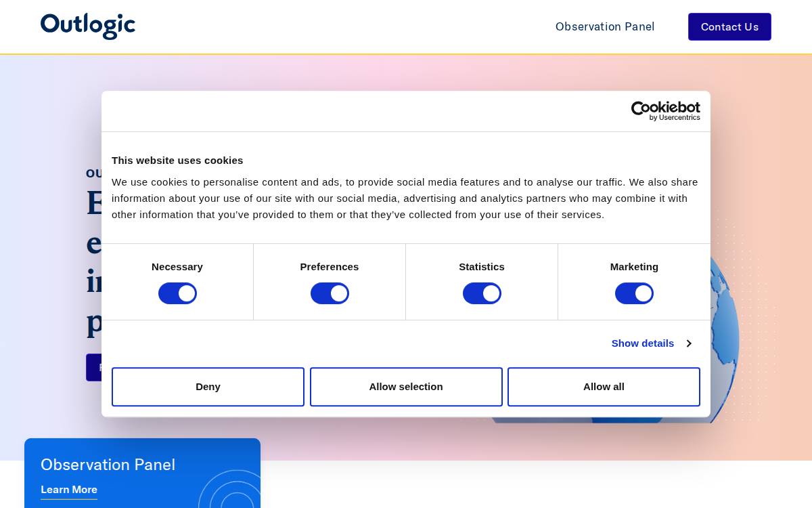812x508 pixels.
Task: Select the Observation Panel card heading
Action: coord(108,465)
